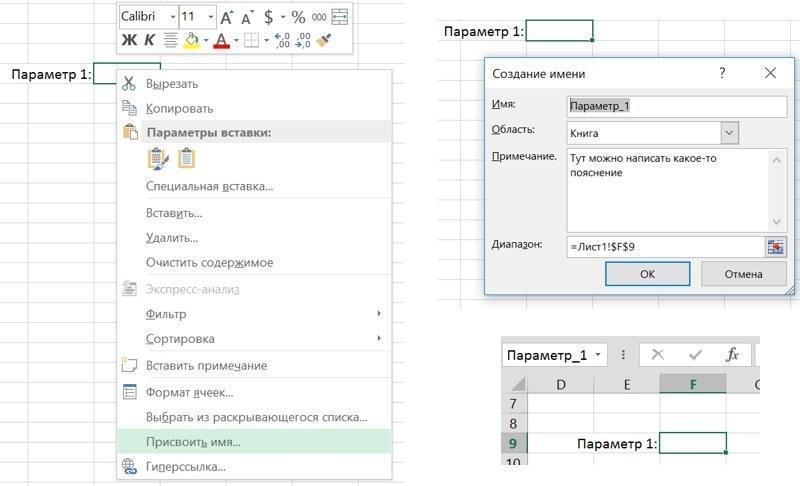Expand the Область scope dropdown
The image size is (800, 486).
tap(728, 132)
